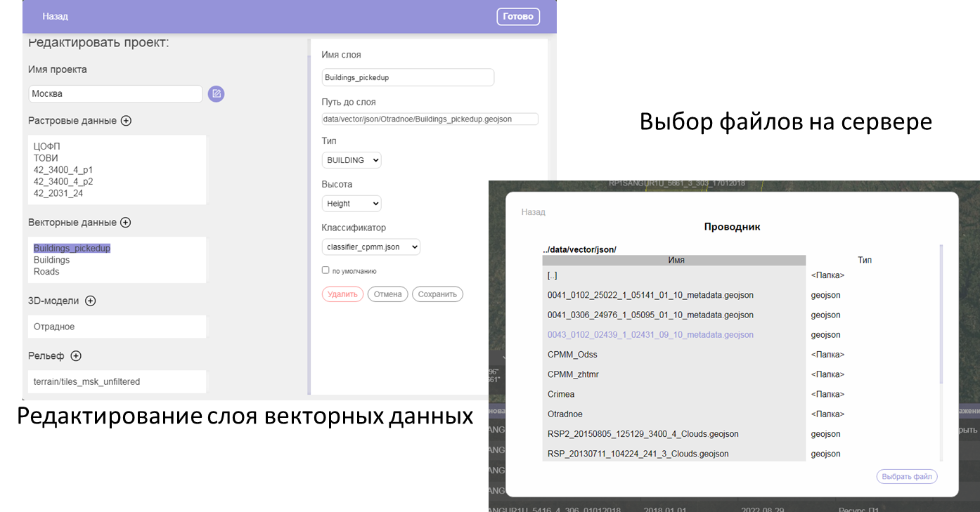
Task: Toggle the 'по умолчанию' checkbox
Action: 325,270
